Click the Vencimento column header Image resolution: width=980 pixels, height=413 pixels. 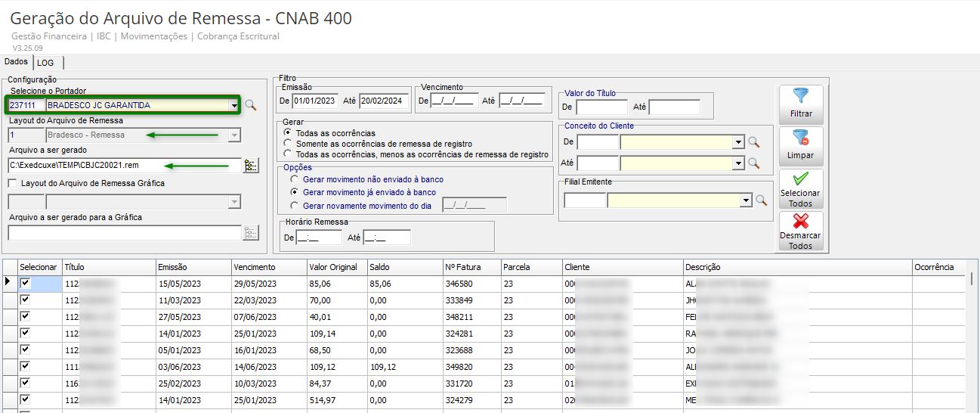click(254, 267)
